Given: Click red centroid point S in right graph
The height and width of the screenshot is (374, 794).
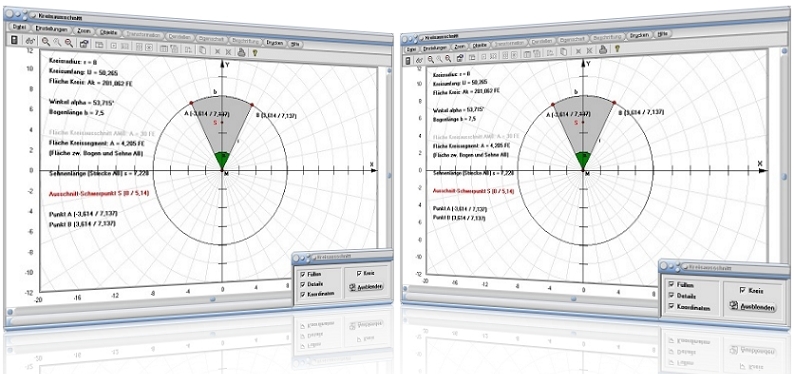Looking at the screenshot, I should click(583, 121).
